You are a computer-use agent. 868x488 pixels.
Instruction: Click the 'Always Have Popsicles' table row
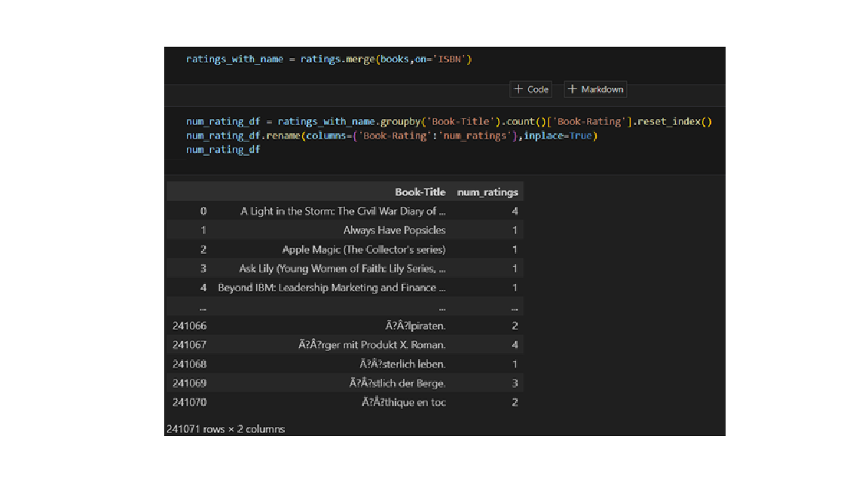(394, 230)
